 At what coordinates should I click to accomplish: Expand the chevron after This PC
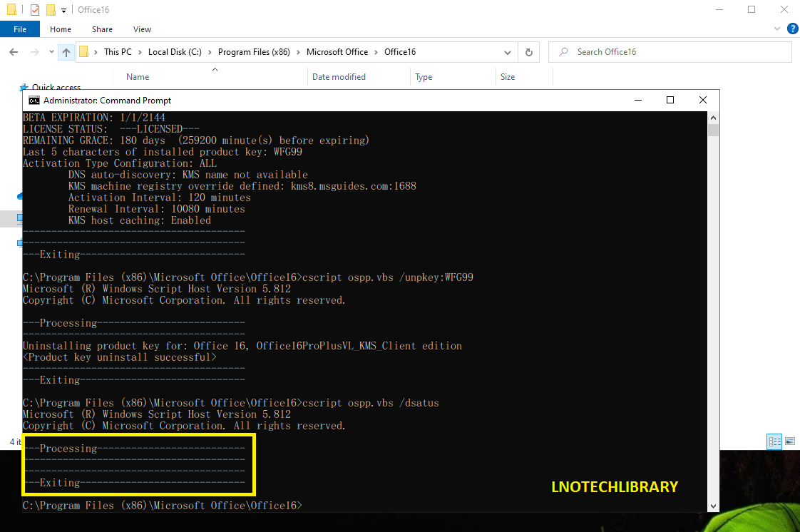point(140,52)
